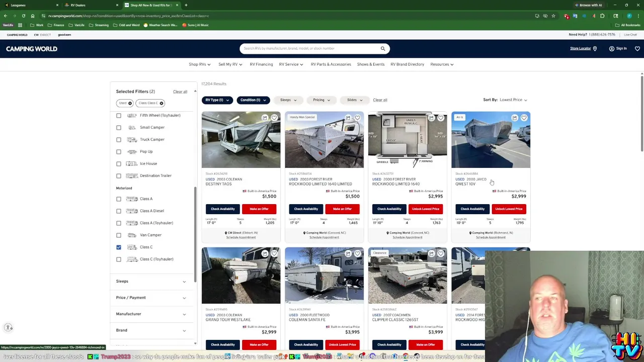
Task: Check the Destination Trailer filter
Action: tap(119, 176)
